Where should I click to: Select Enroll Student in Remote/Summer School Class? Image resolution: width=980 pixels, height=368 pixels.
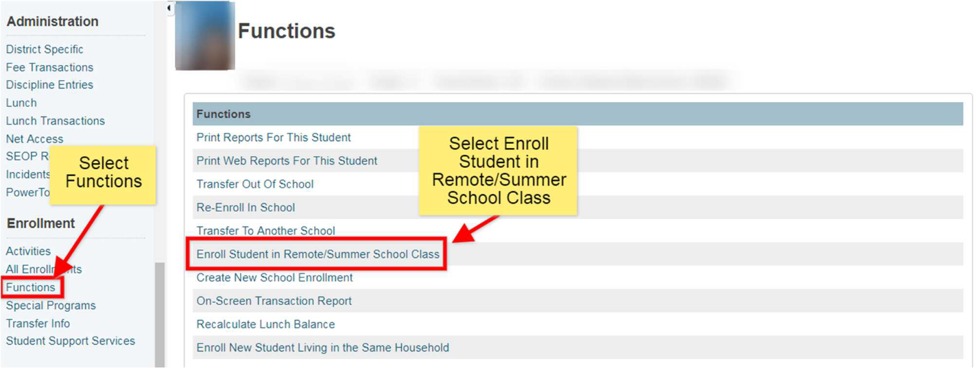[x=318, y=254]
